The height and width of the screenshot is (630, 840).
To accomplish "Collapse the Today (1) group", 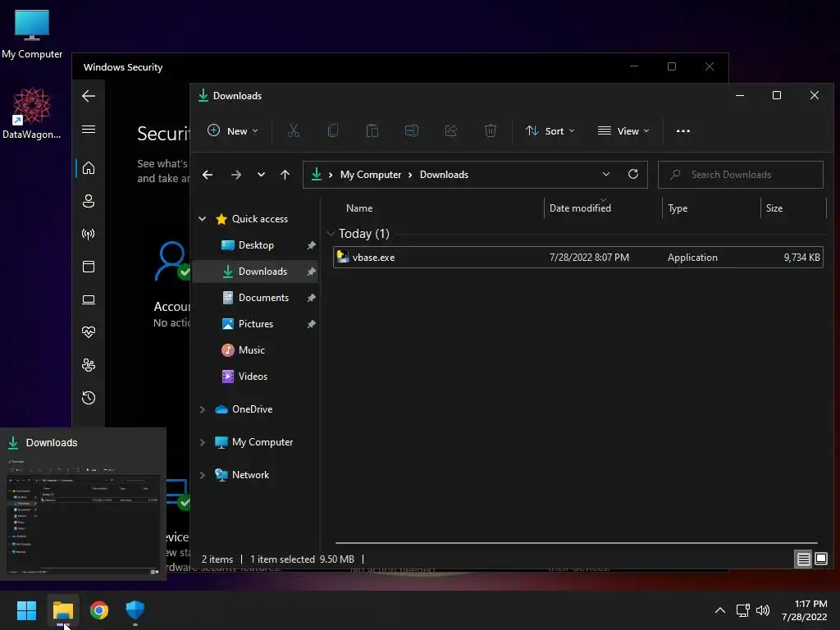I will [x=331, y=233].
